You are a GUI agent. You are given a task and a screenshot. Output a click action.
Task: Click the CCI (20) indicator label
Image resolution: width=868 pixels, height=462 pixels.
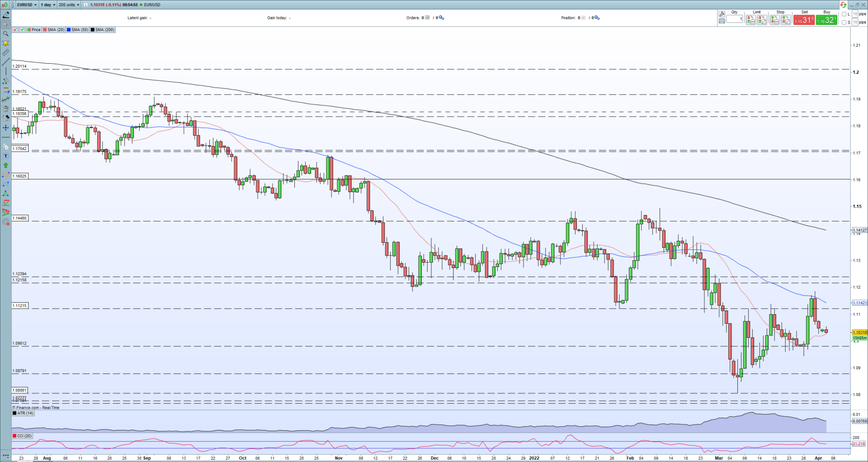coord(22,436)
